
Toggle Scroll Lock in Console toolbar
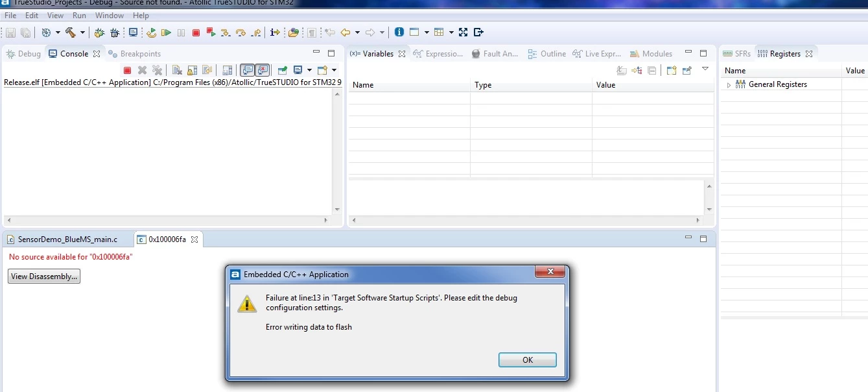tap(193, 70)
